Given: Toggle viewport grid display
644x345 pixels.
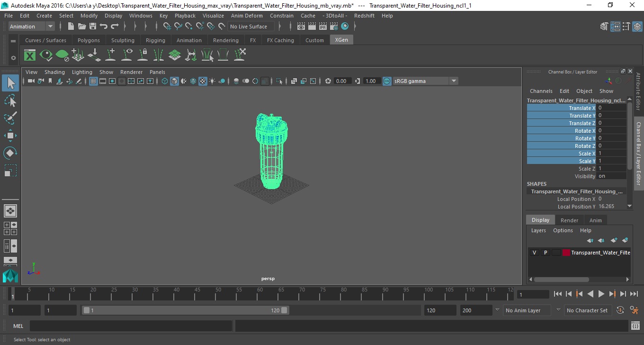Looking at the screenshot, I should point(93,81).
